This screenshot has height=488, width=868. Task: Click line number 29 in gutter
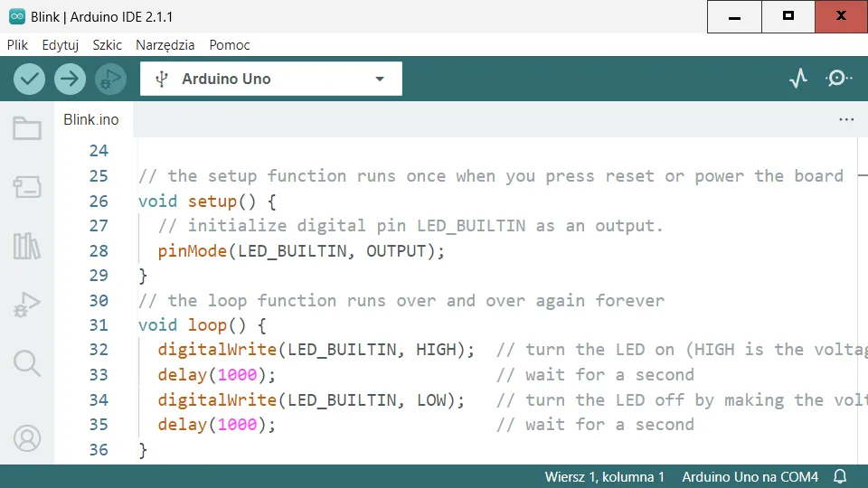(x=99, y=276)
